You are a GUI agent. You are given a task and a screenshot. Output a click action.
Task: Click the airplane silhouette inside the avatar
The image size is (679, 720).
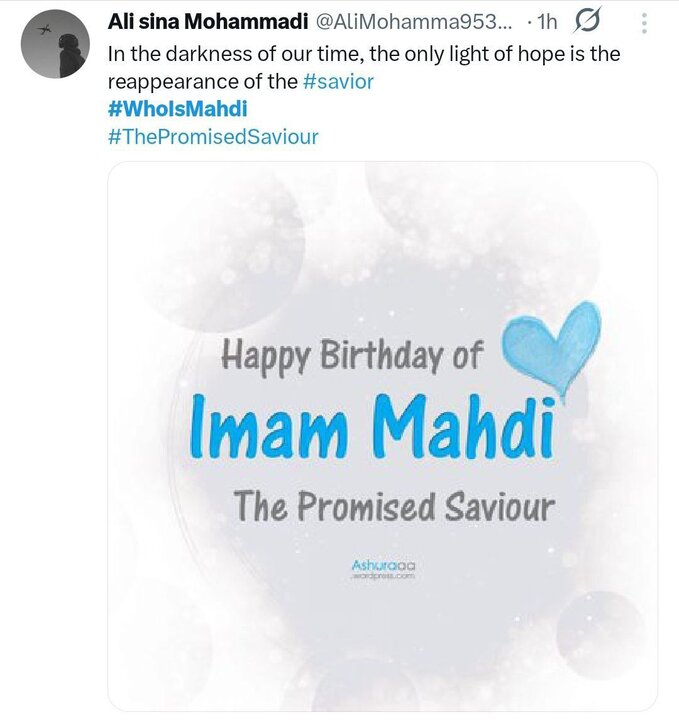coord(42,31)
